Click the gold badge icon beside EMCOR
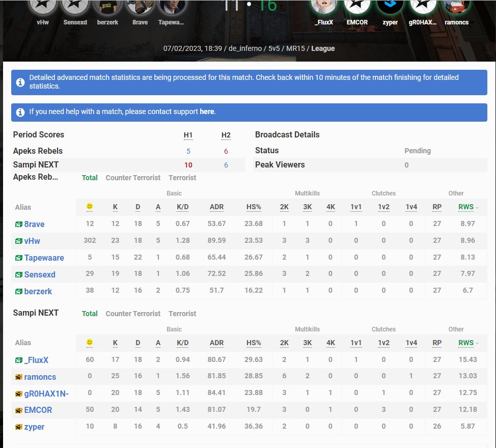The image size is (496, 448). tap(19, 410)
